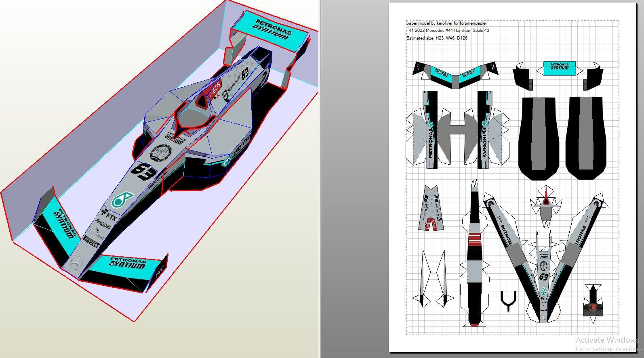Click the V-shaped front wing piece at pattern top-left

pyautogui.click(x=455, y=75)
